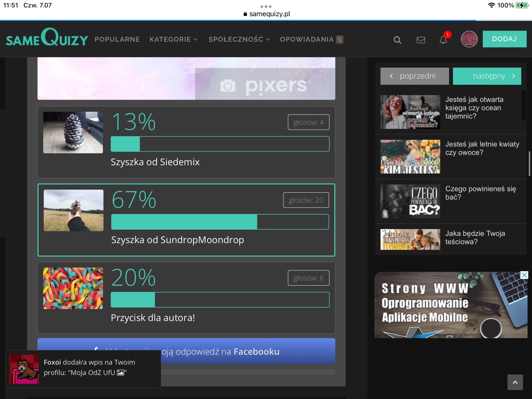Open the user profile avatar
The width and height of the screenshot is (532, 399).
click(x=469, y=39)
